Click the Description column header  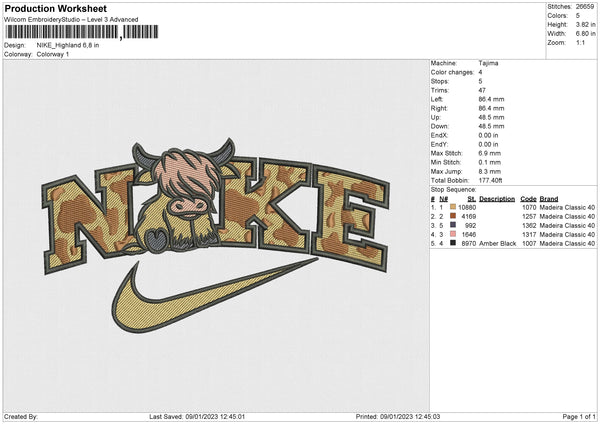pyautogui.click(x=497, y=199)
